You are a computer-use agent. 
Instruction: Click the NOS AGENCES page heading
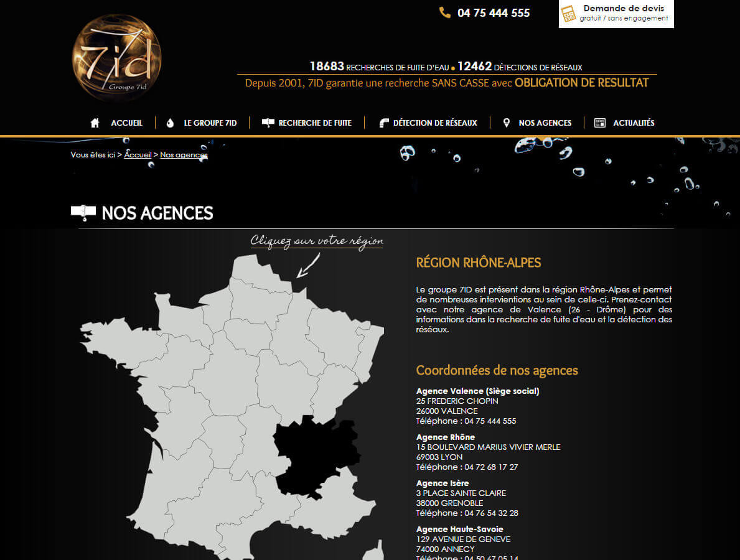point(157,213)
